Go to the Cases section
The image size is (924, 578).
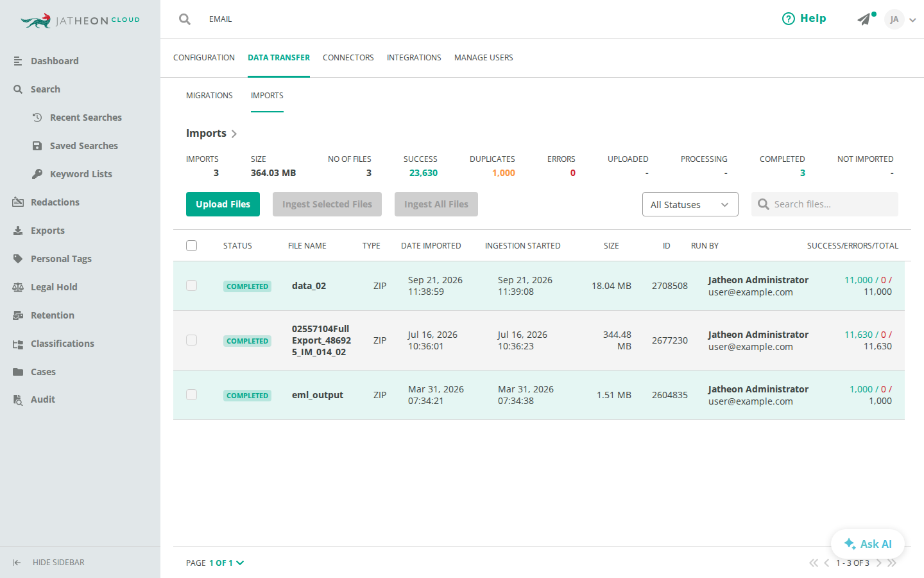pos(43,372)
